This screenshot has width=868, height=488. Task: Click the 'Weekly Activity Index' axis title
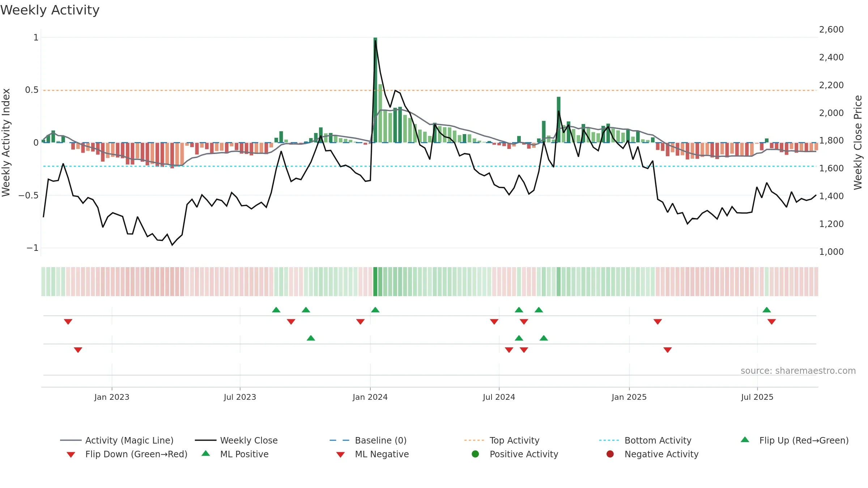tap(6, 142)
